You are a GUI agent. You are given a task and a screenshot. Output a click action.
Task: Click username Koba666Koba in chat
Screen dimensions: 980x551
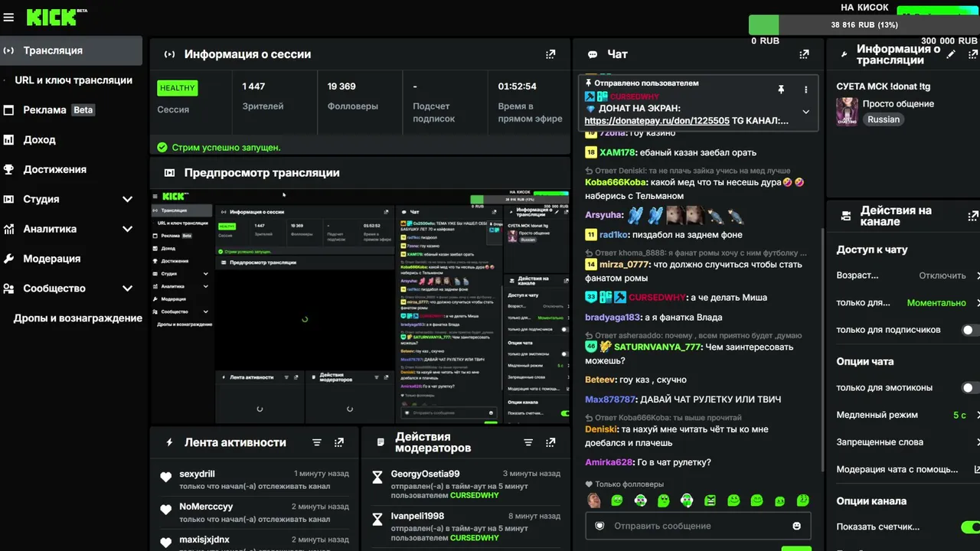tap(616, 182)
